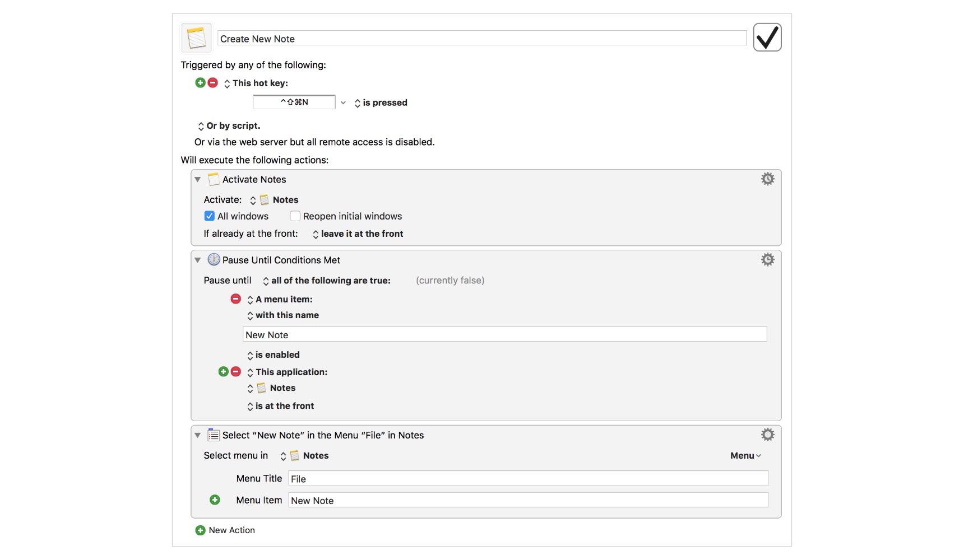The width and height of the screenshot is (964, 560).
Task: Click the hot key field to record shortcut
Action: [294, 102]
